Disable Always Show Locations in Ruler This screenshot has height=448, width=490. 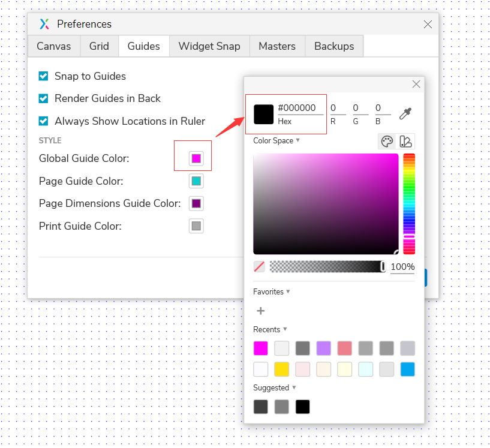(x=44, y=121)
